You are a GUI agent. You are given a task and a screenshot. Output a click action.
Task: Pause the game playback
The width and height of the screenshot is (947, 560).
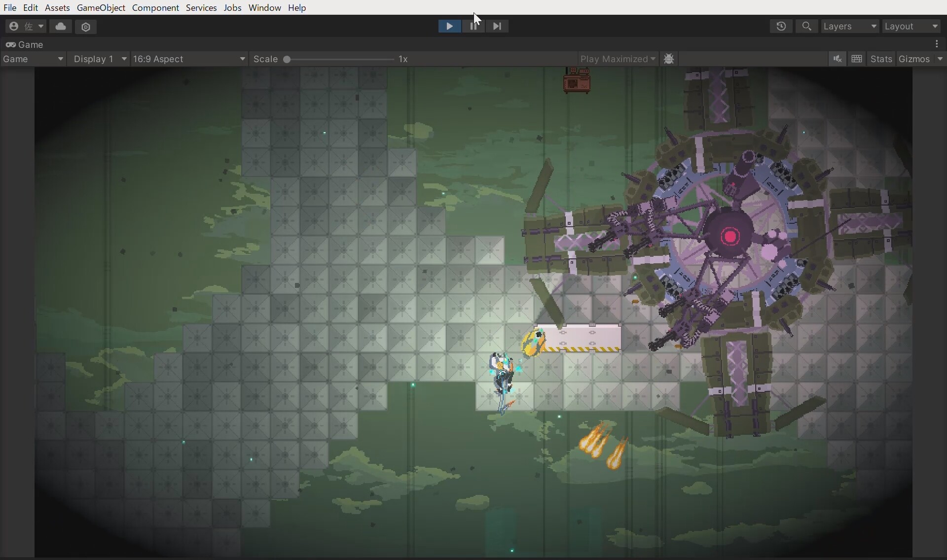click(473, 26)
